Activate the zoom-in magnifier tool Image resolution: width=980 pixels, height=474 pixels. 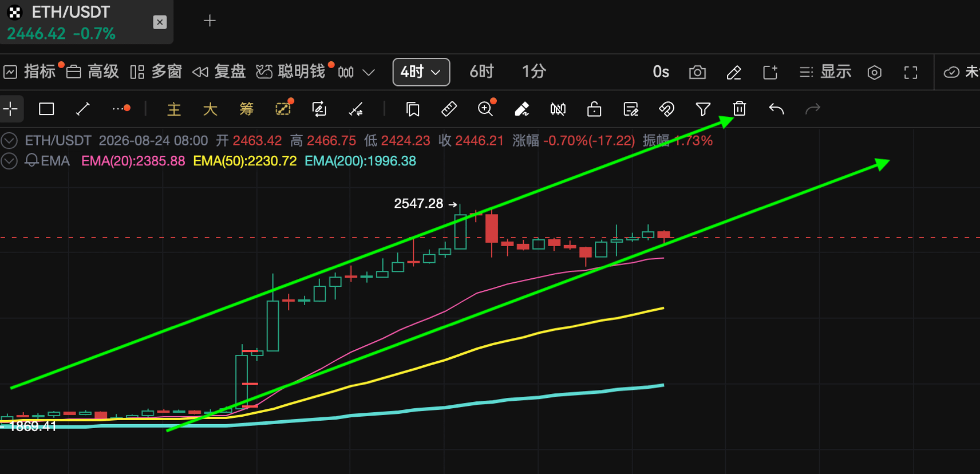(x=486, y=108)
